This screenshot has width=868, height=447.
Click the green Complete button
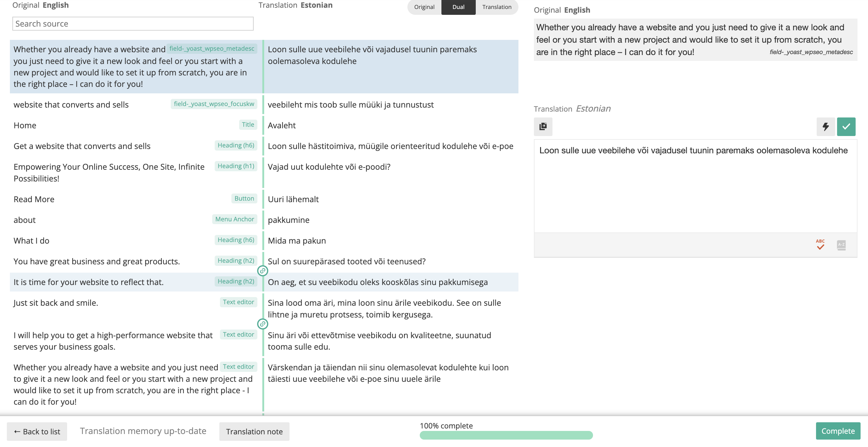point(838,431)
